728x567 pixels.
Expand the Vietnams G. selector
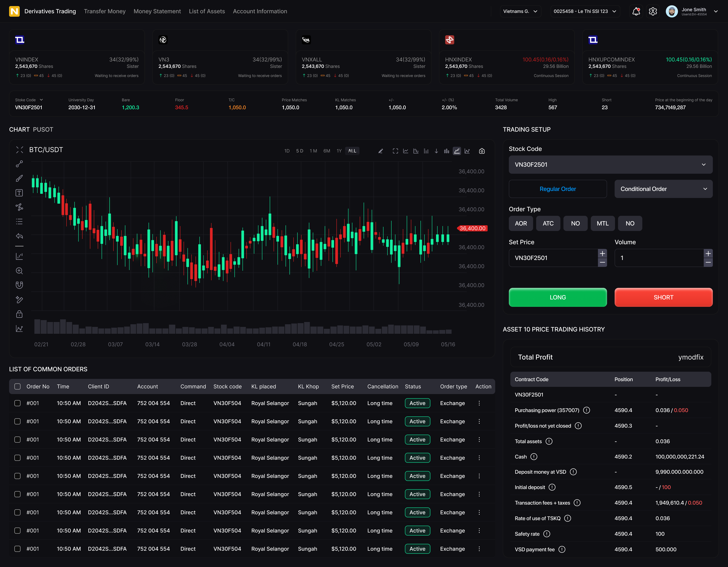tap(520, 11)
